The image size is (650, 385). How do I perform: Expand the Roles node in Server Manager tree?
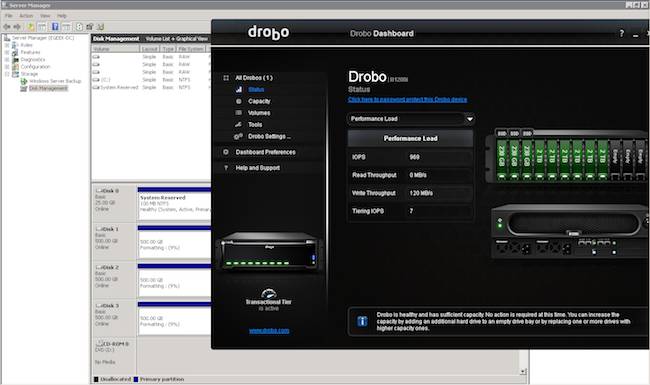click(7, 45)
